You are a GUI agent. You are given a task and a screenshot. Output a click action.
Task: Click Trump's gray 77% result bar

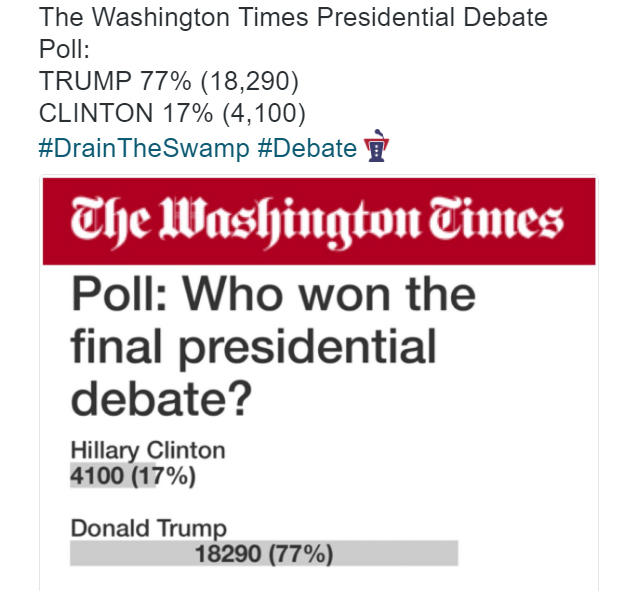pos(400,553)
